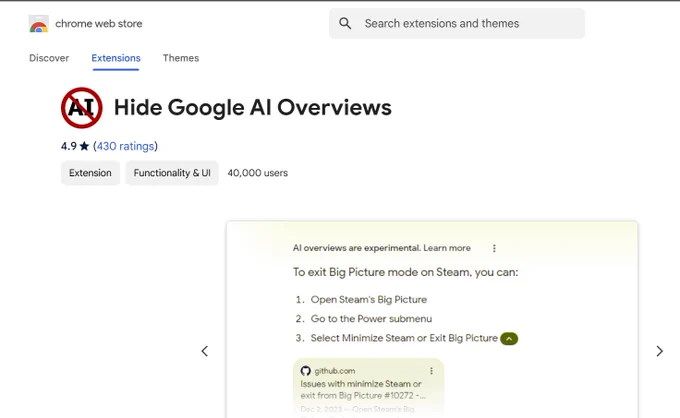Click the Hide Google AI Overviews heading
This screenshot has height=418, width=680.
tap(253, 108)
